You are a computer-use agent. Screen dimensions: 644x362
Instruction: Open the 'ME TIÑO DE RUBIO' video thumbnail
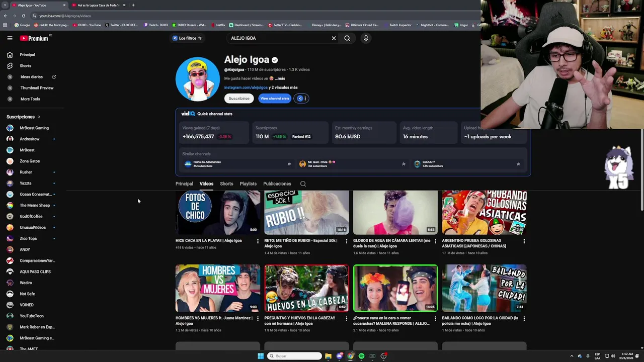click(x=306, y=212)
